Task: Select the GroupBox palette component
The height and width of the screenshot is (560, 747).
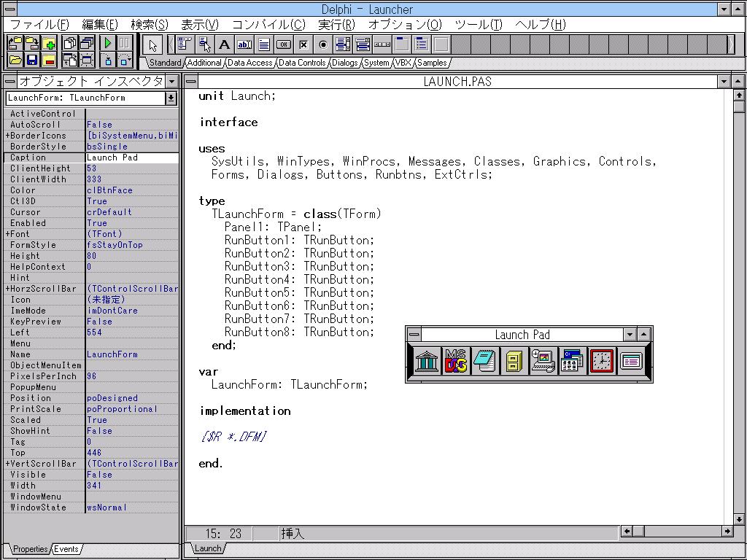Action: click(403, 44)
